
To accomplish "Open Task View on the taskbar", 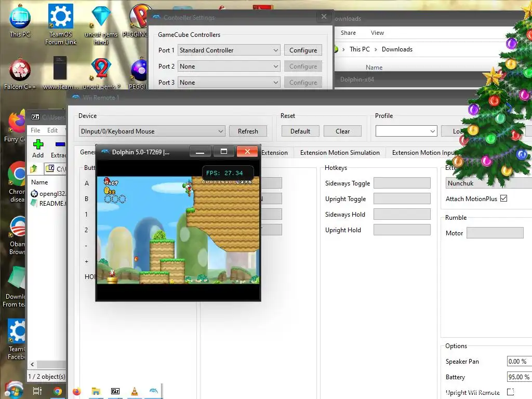I will 37,391.
